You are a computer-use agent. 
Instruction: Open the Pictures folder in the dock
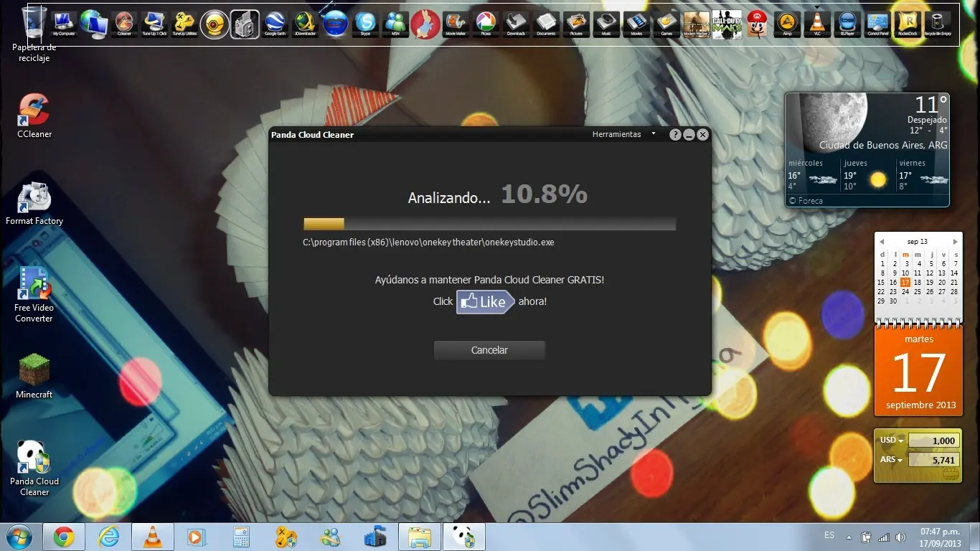[x=576, y=24]
